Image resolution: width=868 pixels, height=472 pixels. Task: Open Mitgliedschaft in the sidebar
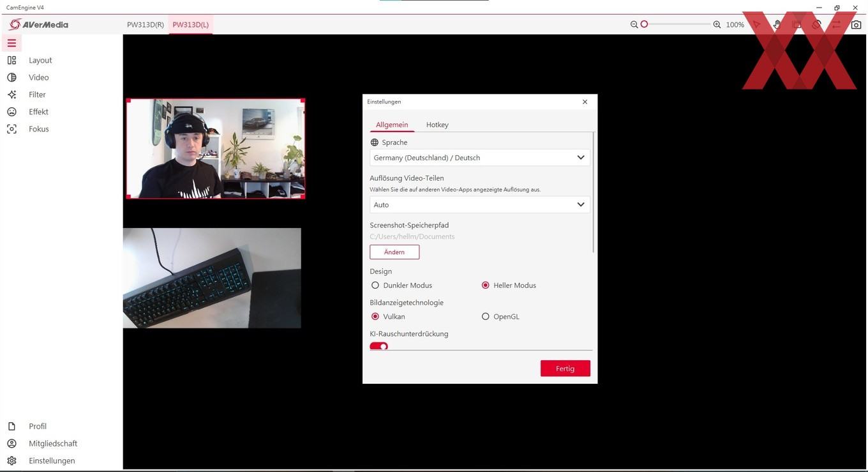[x=53, y=443]
